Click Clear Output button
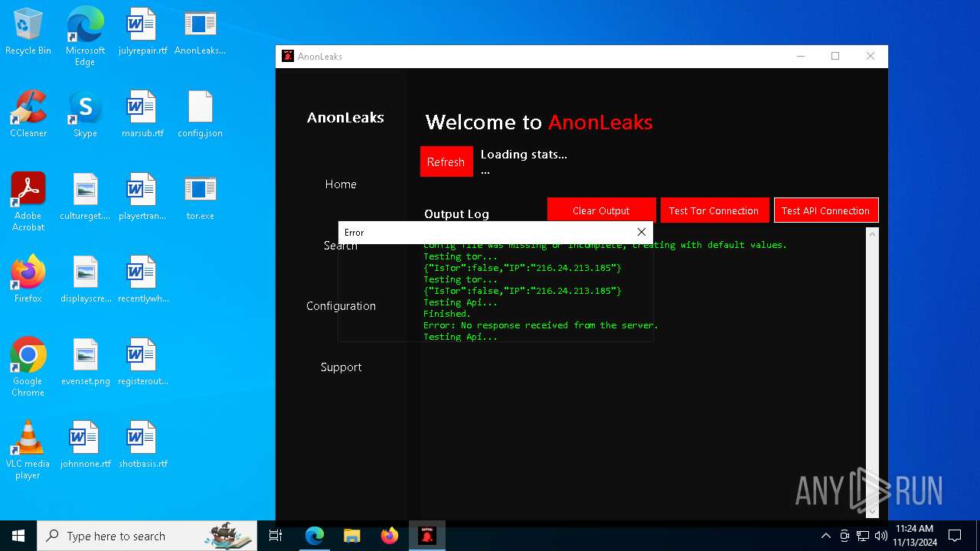 point(601,210)
